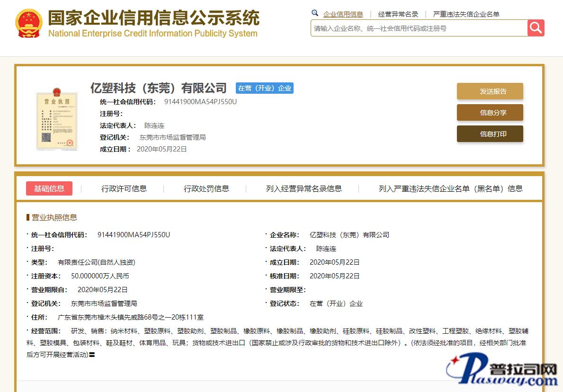The image size is (563, 392).
Task: Select the 经营异常名录 search category
Action: (398, 14)
